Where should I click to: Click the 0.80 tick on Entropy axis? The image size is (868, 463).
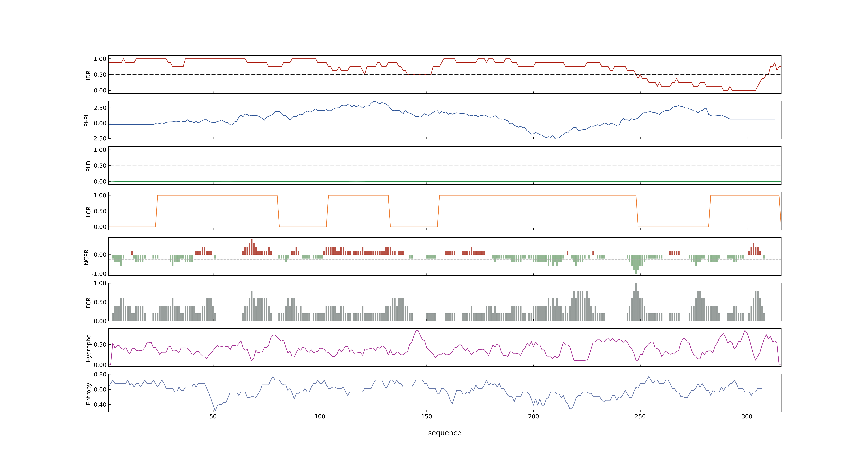click(x=100, y=374)
